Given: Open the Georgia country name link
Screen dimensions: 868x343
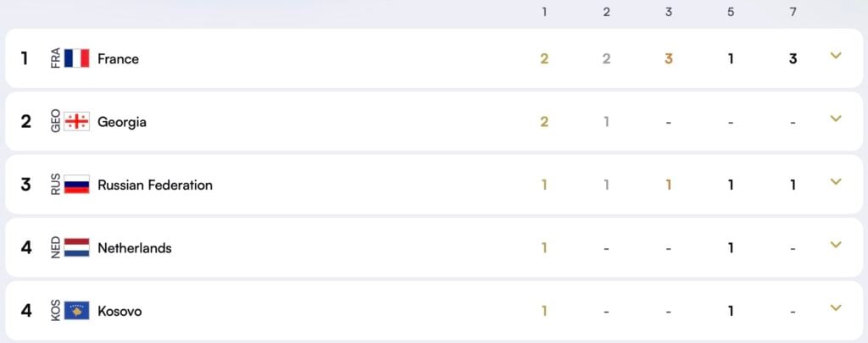Looking at the screenshot, I should pyautogui.click(x=122, y=122).
